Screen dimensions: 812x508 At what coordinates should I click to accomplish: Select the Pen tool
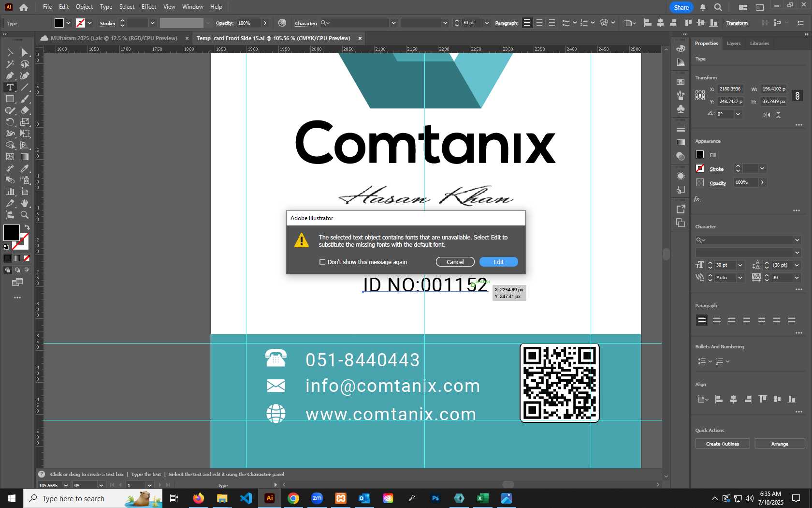point(10,75)
